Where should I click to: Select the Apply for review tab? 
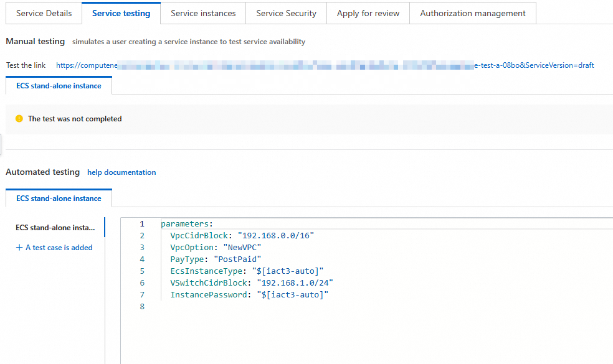368,13
